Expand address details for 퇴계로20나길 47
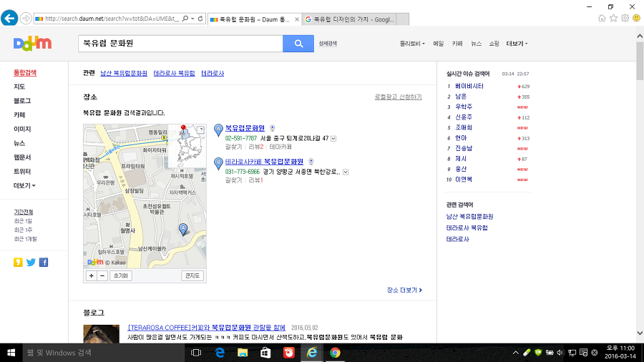 pyautogui.click(x=333, y=139)
